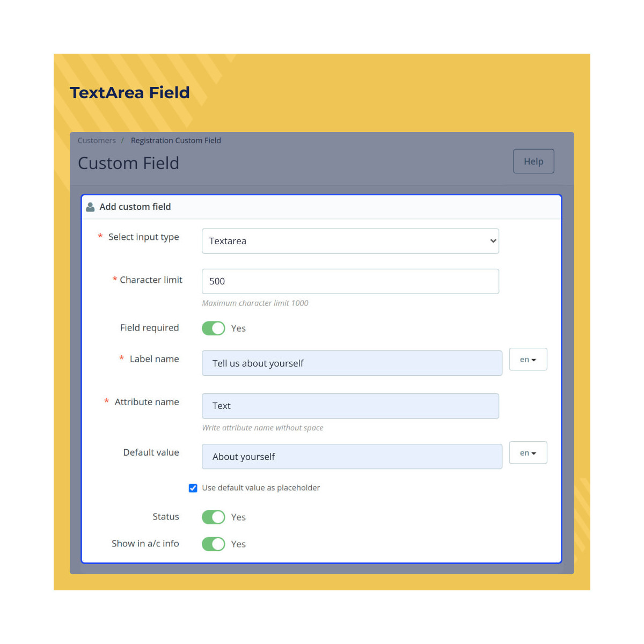This screenshot has width=644, height=644.
Task: Click inside the Character limit field showing 500
Action: [x=350, y=281]
